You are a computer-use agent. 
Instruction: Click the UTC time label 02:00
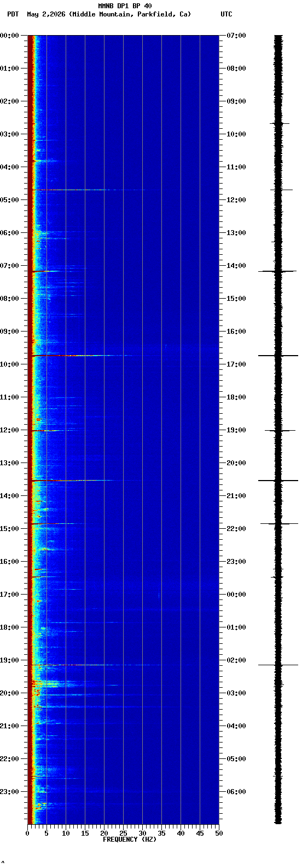236,660
